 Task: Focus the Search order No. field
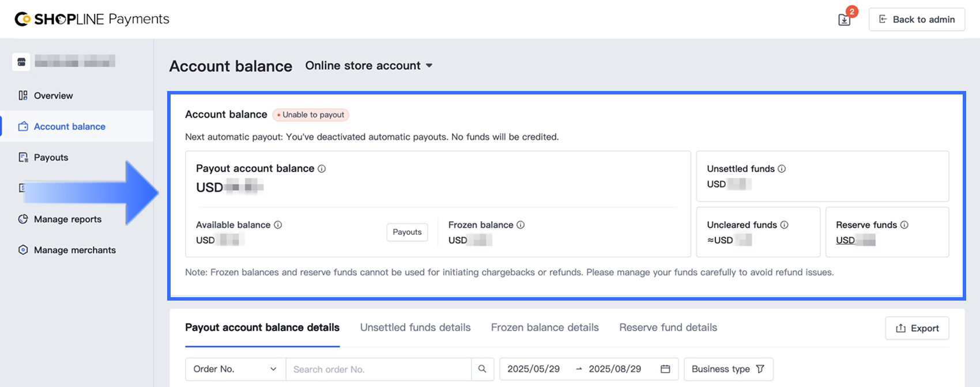(378, 369)
